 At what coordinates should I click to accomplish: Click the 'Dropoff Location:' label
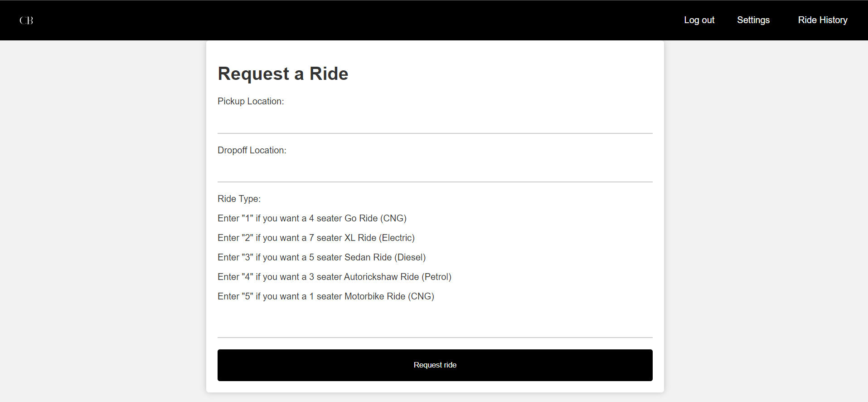click(x=252, y=150)
